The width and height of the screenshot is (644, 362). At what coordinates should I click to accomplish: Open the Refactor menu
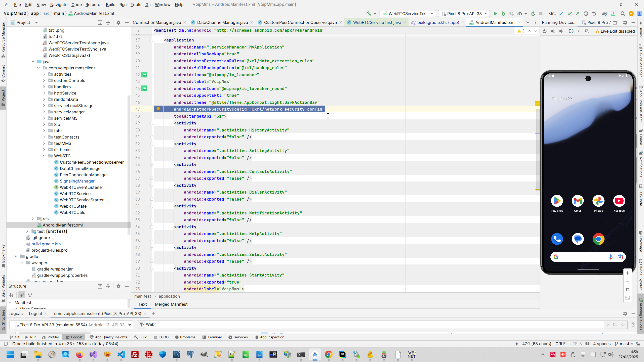93,5
